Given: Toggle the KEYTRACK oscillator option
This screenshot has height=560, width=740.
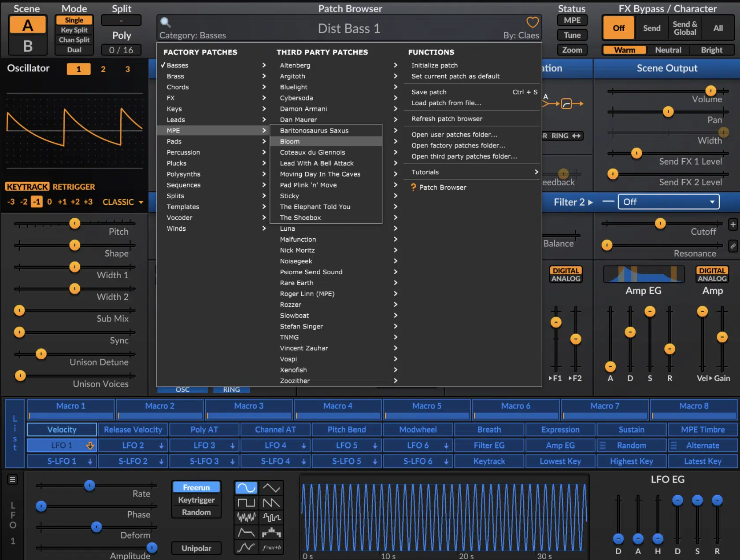Looking at the screenshot, I should (x=27, y=187).
